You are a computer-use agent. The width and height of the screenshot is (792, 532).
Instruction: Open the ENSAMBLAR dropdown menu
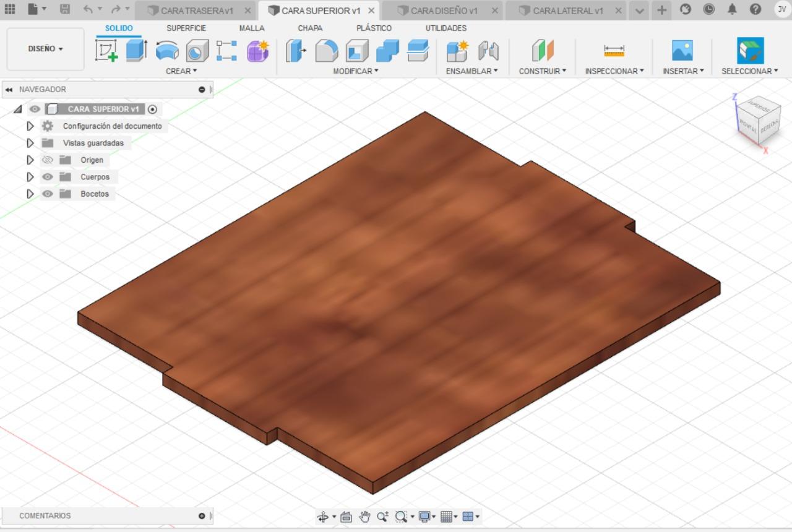(472, 71)
